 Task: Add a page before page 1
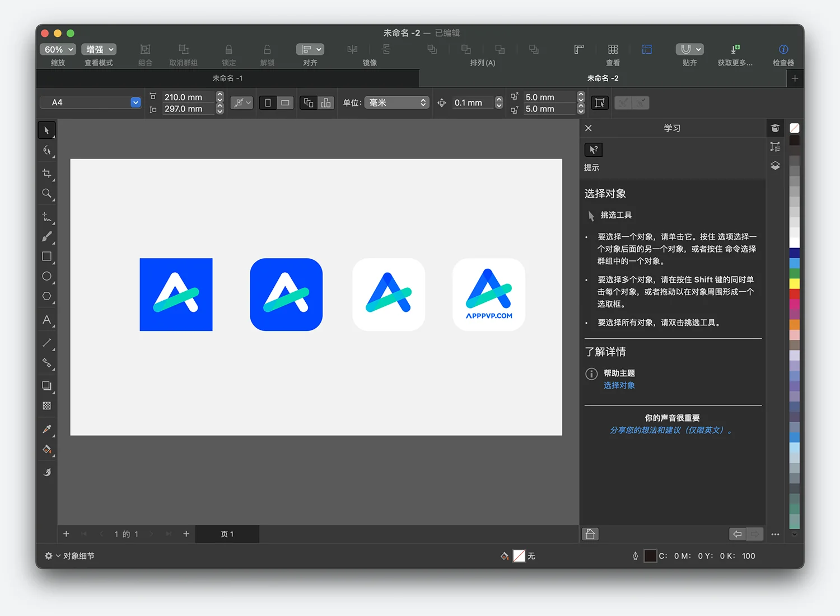66,534
